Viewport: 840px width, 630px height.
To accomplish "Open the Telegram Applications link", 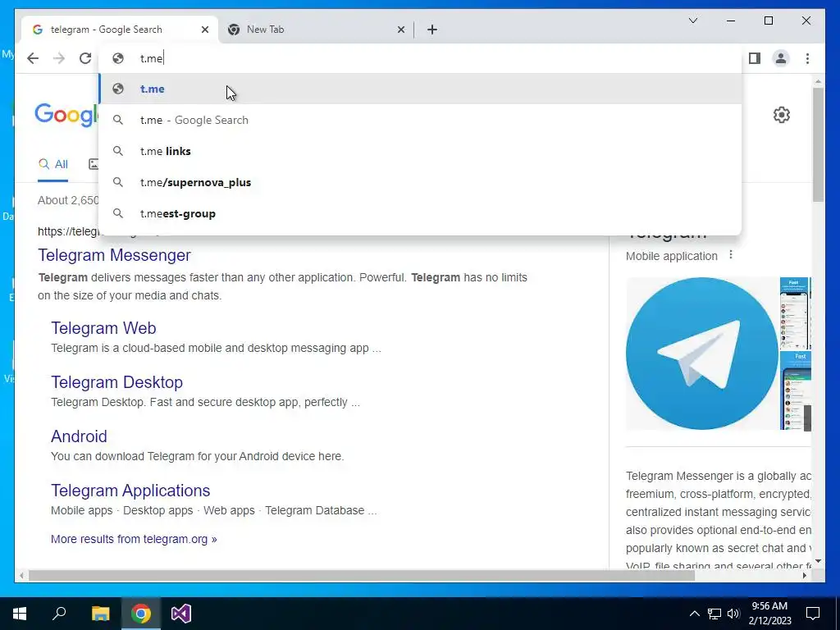I will pyautogui.click(x=130, y=491).
